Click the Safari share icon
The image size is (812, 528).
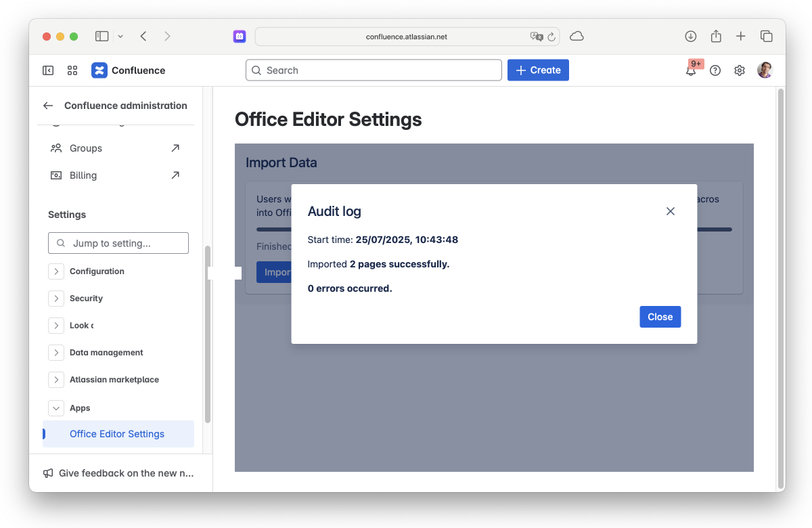point(716,36)
